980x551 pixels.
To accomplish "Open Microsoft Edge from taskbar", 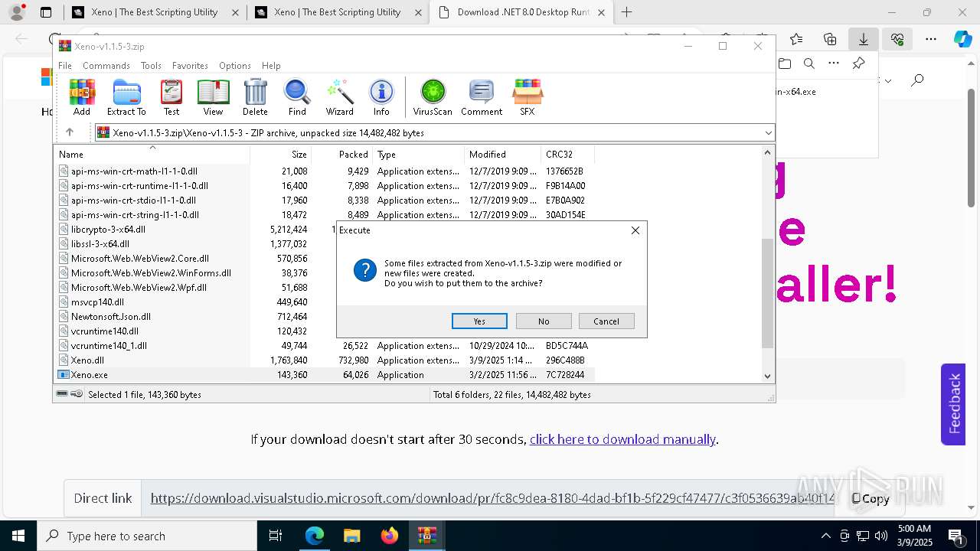I will (x=315, y=536).
